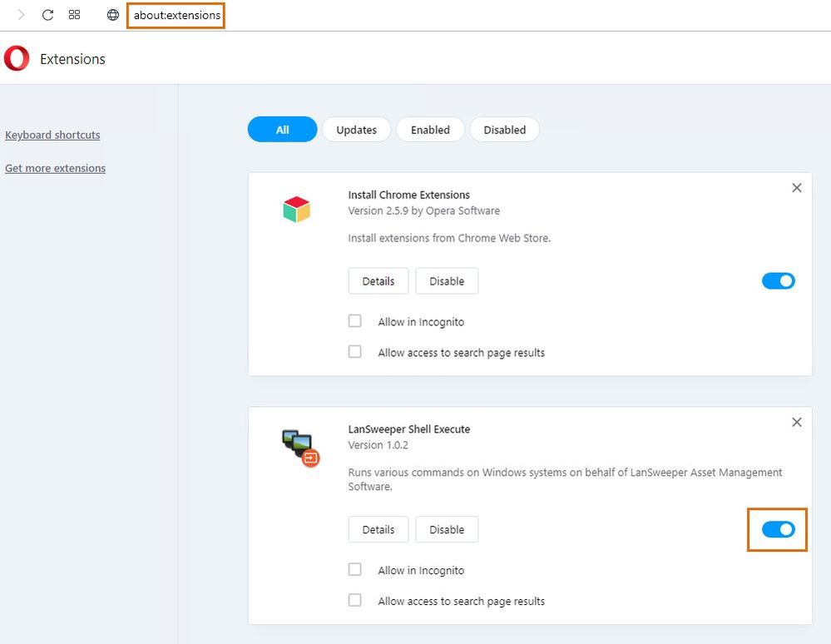Open the Keyboard shortcuts link
Viewport: 831px width, 644px height.
[x=52, y=135]
